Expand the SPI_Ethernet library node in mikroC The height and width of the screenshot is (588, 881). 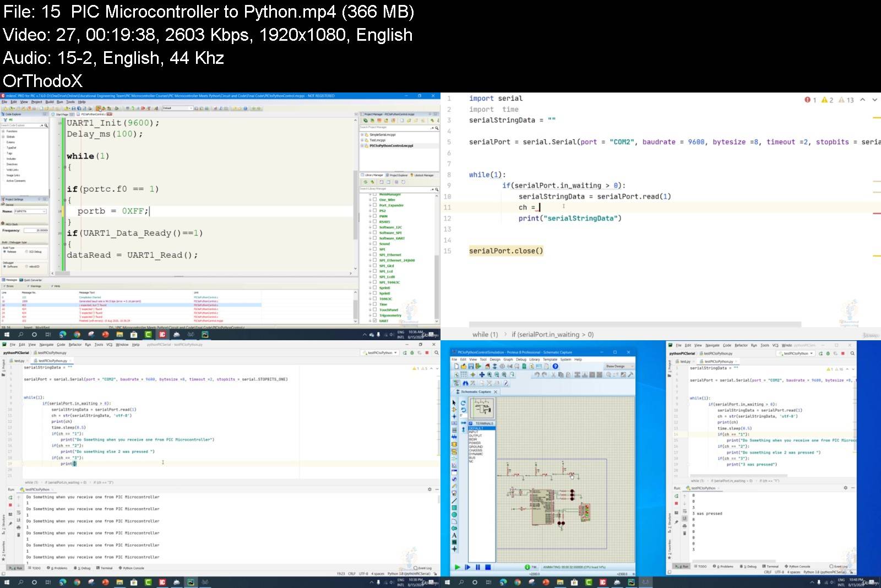[370, 255]
